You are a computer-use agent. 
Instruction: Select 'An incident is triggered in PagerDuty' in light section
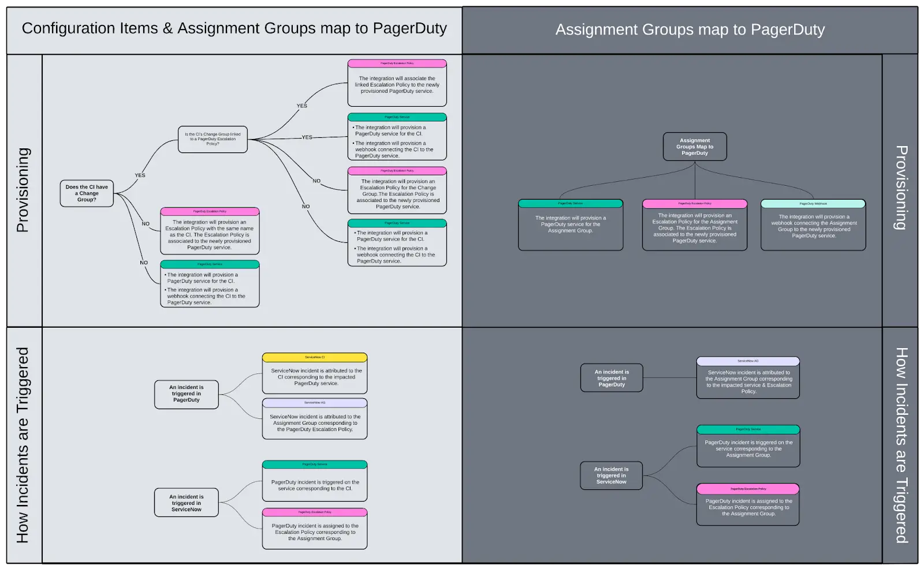[187, 394]
